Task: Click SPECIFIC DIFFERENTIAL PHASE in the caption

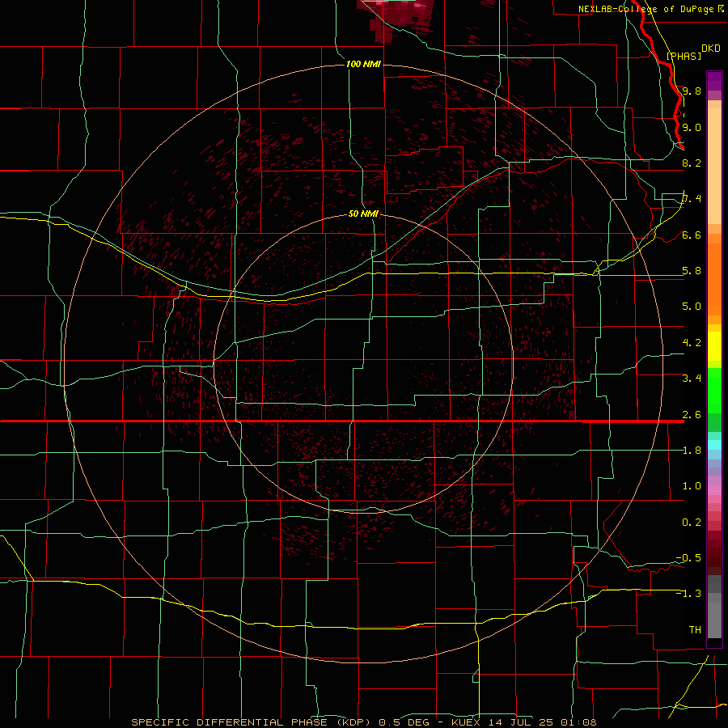Action: click(x=230, y=722)
